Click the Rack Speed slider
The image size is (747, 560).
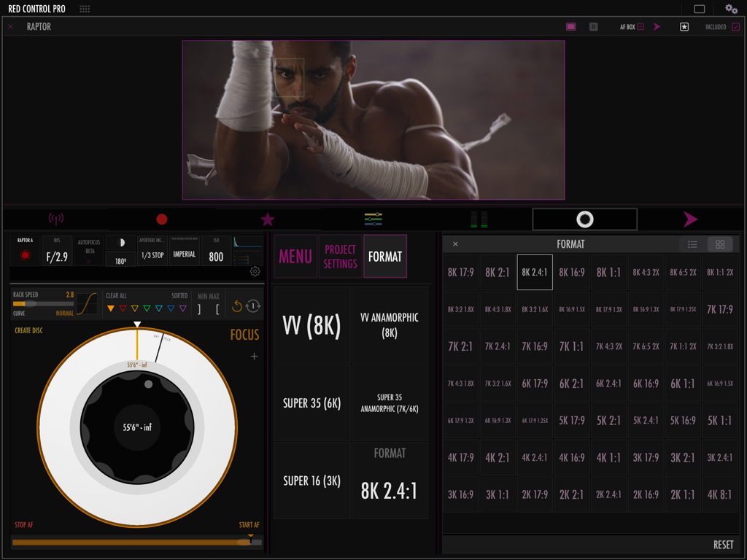tap(43, 303)
